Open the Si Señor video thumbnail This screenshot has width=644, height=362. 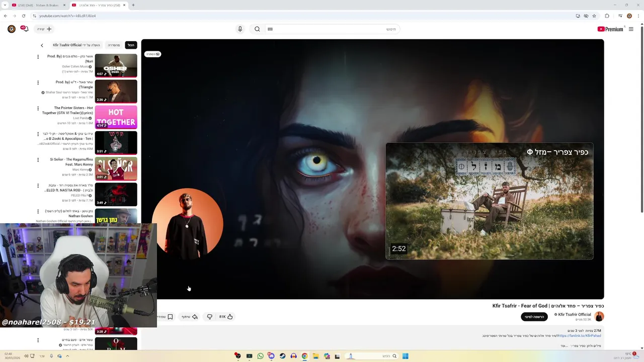(x=116, y=168)
